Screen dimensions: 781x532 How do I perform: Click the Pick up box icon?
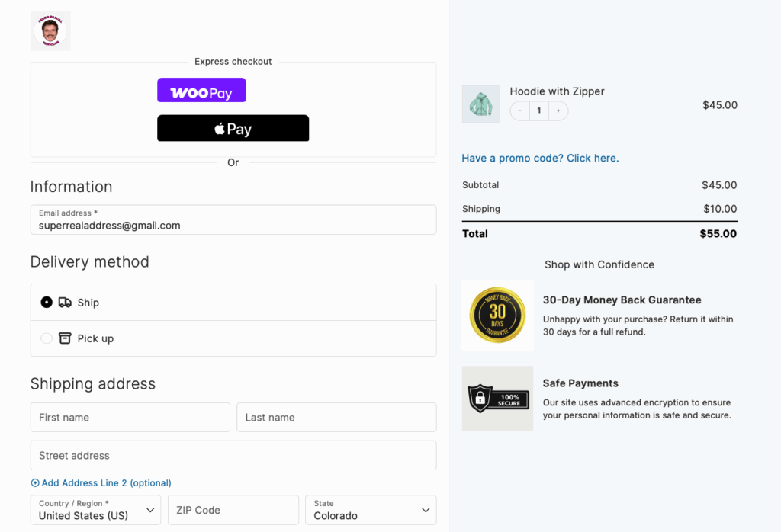[x=65, y=338]
